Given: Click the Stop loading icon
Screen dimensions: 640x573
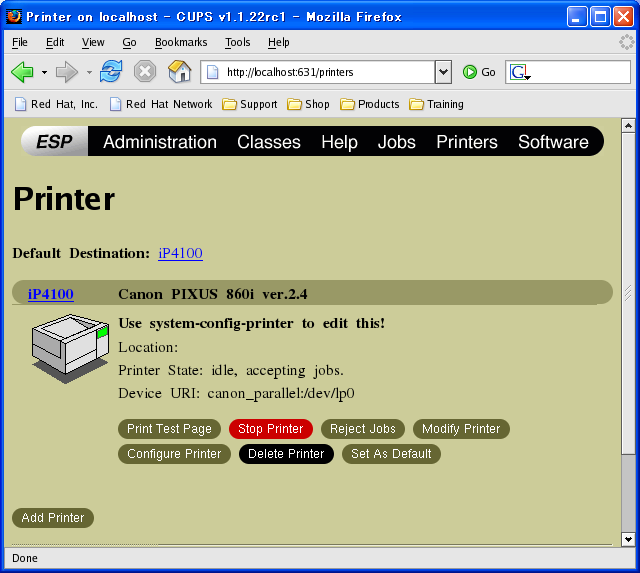Looking at the screenshot, I should point(145,72).
